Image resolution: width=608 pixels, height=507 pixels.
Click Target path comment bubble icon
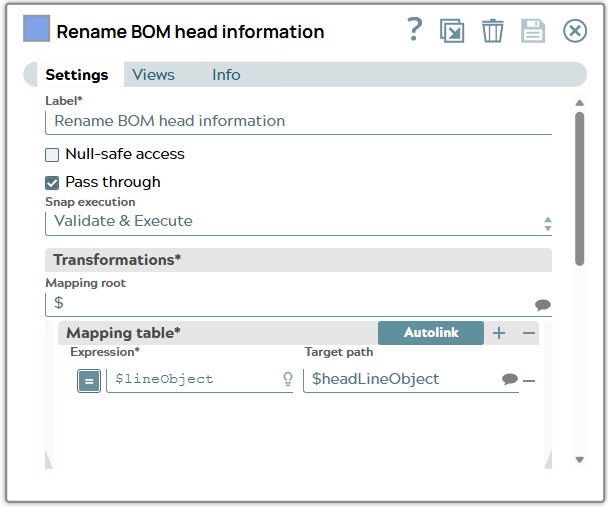tap(510, 379)
